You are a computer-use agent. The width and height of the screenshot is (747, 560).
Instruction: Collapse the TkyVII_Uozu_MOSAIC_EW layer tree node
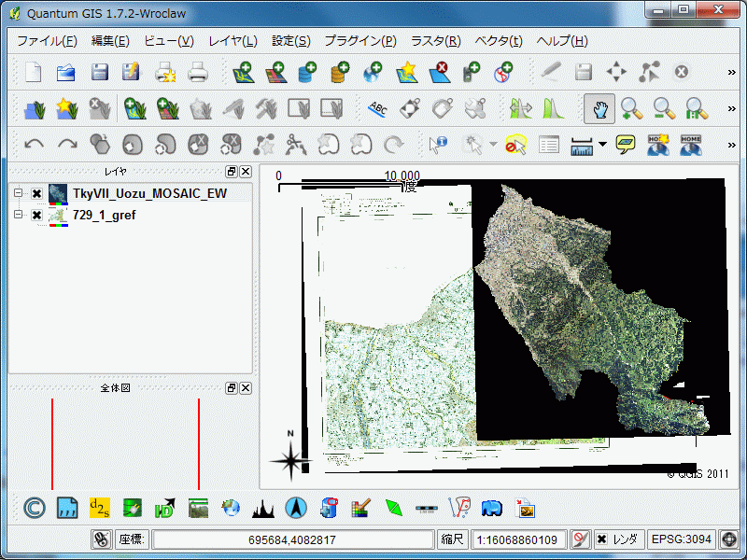pyautogui.click(x=18, y=193)
